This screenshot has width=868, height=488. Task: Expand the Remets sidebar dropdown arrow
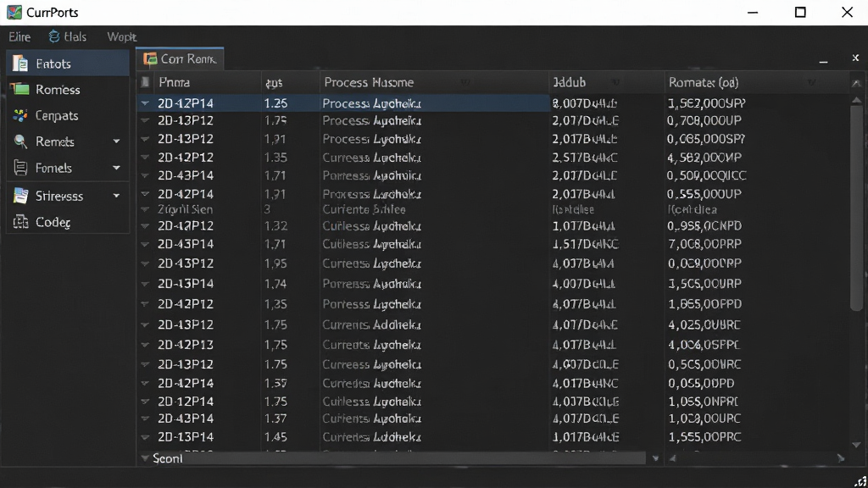(x=116, y=141)
